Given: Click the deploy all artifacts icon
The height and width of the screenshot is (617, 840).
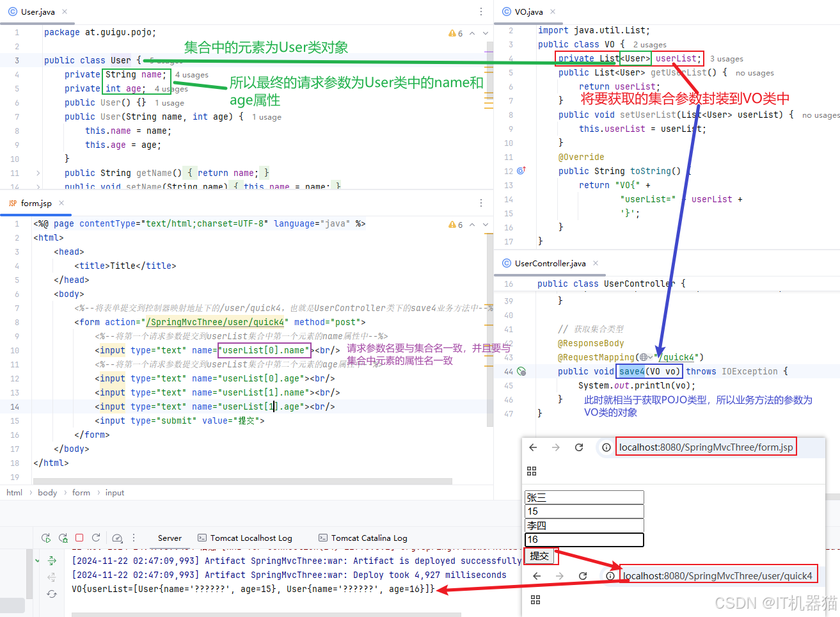Looking at the screenshot, I should click(x=52, y=561).
